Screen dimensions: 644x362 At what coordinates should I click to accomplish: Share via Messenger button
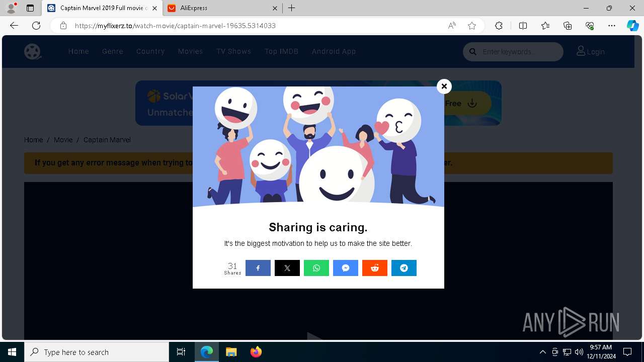(x=346, y=268)
